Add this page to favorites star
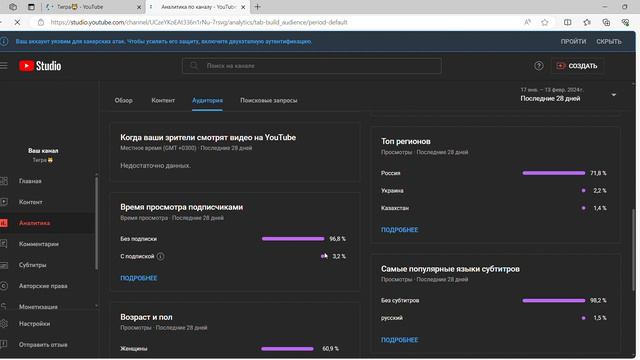Screen dimensions: 640x360 pos(545,22)
